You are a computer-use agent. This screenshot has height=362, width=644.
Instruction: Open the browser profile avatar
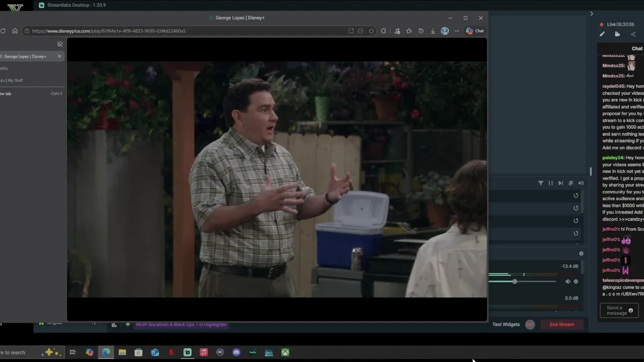click(x=445, y=31)
